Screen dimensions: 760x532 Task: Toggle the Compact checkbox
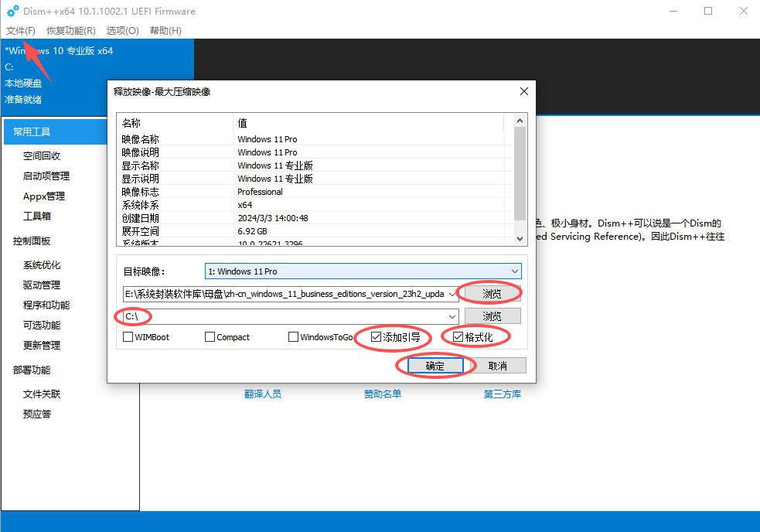click(x=210, y=337)
